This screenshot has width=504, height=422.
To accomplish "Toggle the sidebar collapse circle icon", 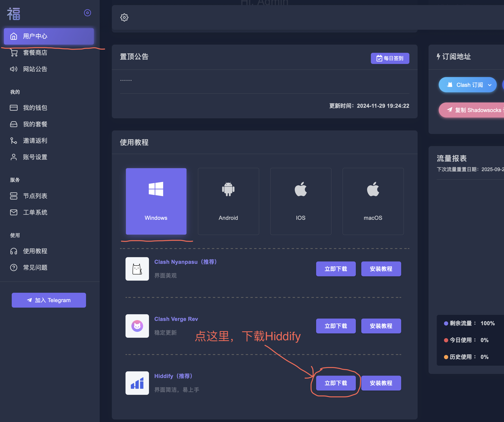I will 87,13.
